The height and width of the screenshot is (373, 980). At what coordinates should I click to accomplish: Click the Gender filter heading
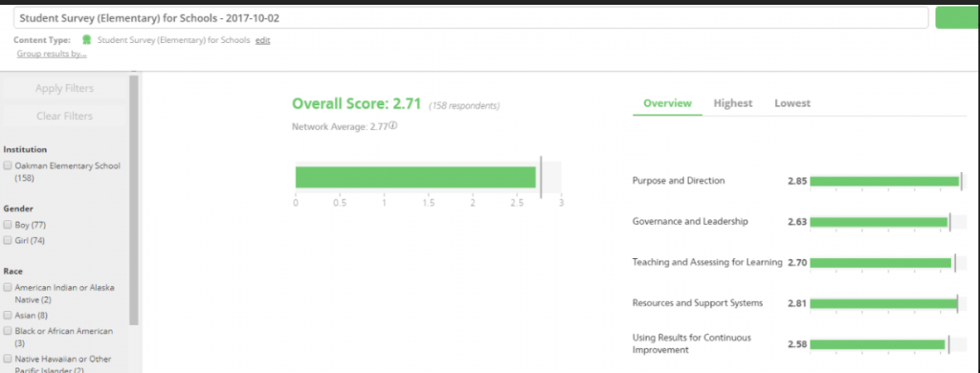point(18,208)
